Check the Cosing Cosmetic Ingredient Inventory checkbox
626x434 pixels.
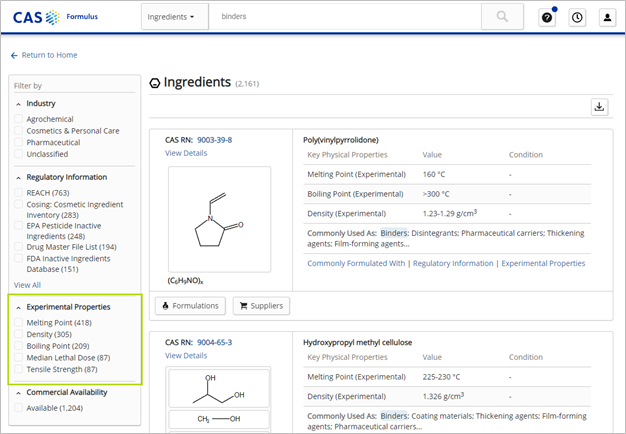(18, 204)
